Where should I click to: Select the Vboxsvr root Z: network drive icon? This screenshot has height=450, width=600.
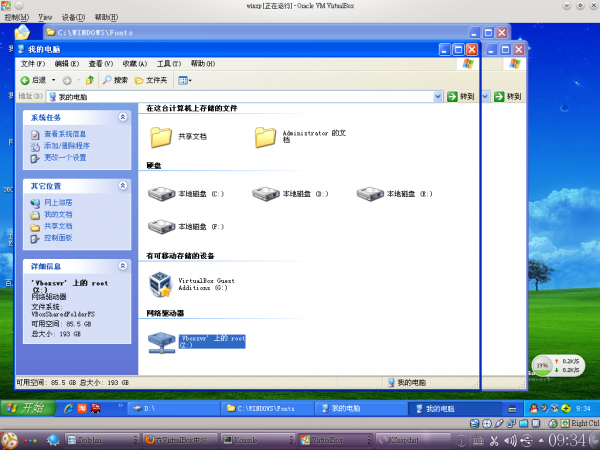tap(161, 342)
